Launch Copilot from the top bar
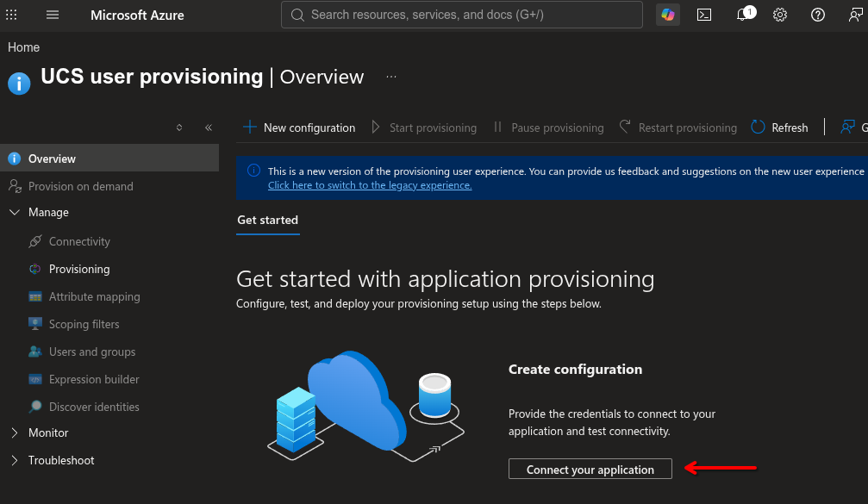The height and width of the screenshot is (504, 868). [x=668, y=15]
